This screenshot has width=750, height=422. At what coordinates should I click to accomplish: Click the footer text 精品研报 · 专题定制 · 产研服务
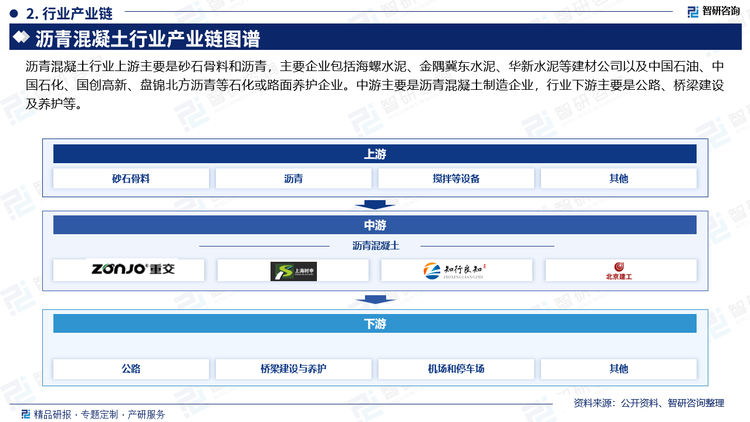coord(99,414)
